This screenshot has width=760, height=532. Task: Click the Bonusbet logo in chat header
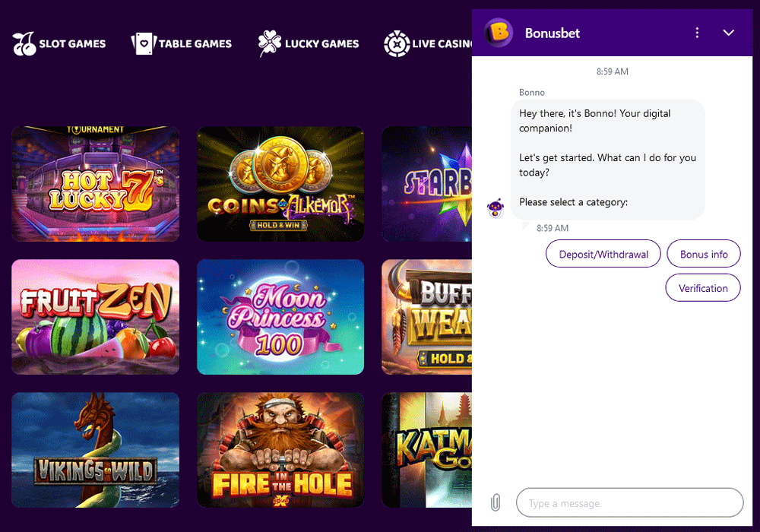click(x=499, y=33)
